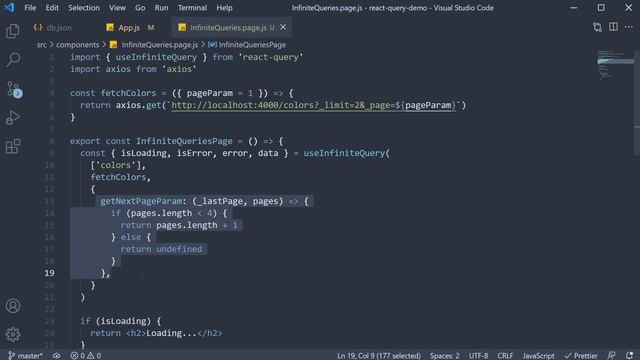The image size is (640, 360).
Task: Change language mode via JavaScript
Action: click(x=538, y=356)
